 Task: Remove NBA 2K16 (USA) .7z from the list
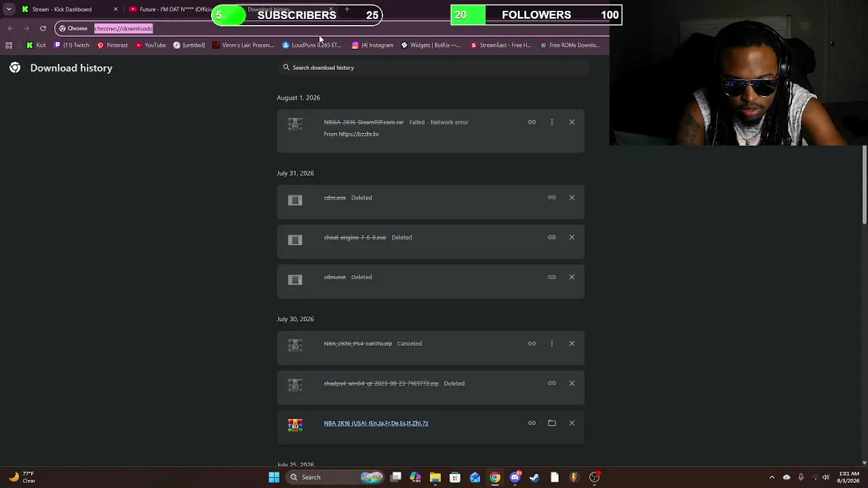coord(572,423)
